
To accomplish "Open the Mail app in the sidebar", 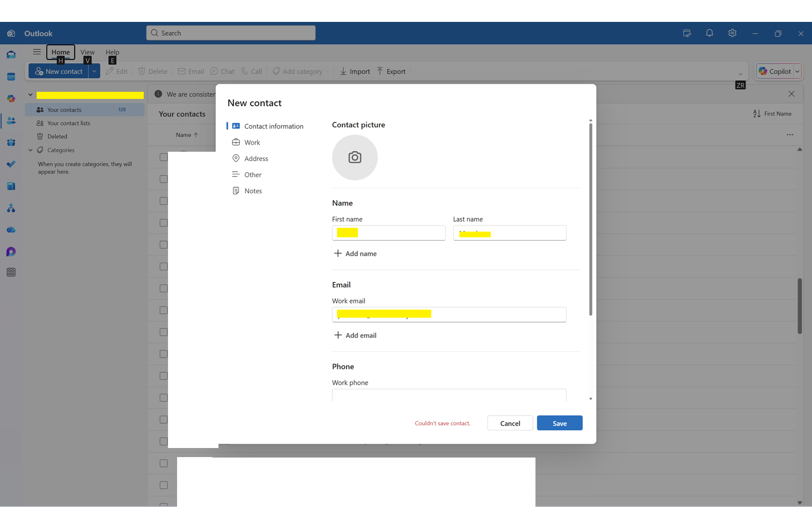I will (10, 55).
